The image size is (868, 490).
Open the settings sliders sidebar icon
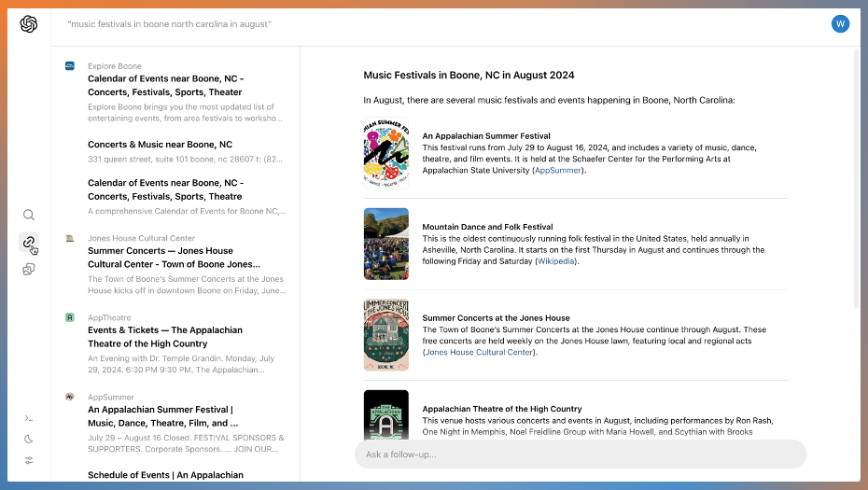(29, 460)
